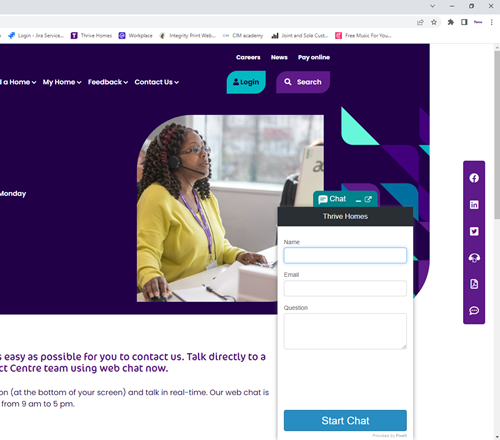This screenshot has width=500, height=440.
Task: Open the browser Extensions puzzle icon
Action: click(451, 22)
